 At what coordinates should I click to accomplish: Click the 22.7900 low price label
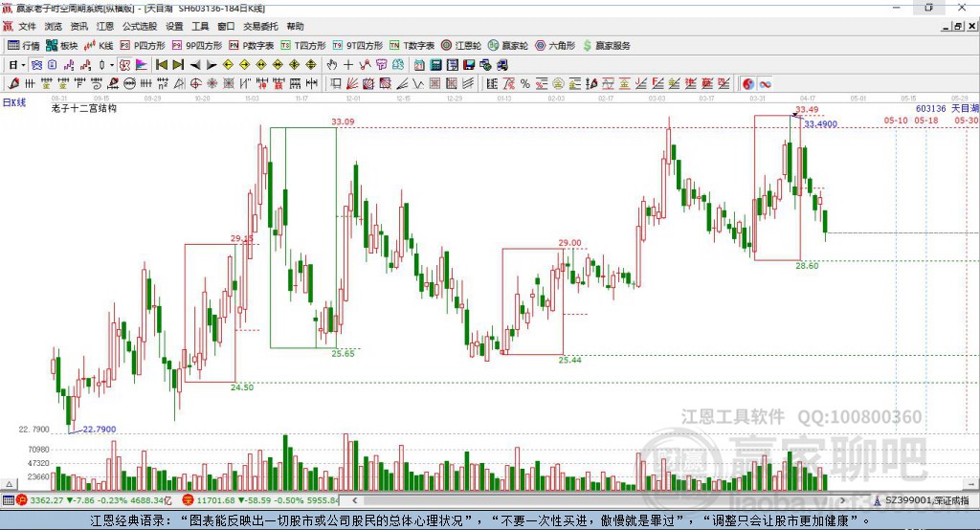(x=100, y=429)
